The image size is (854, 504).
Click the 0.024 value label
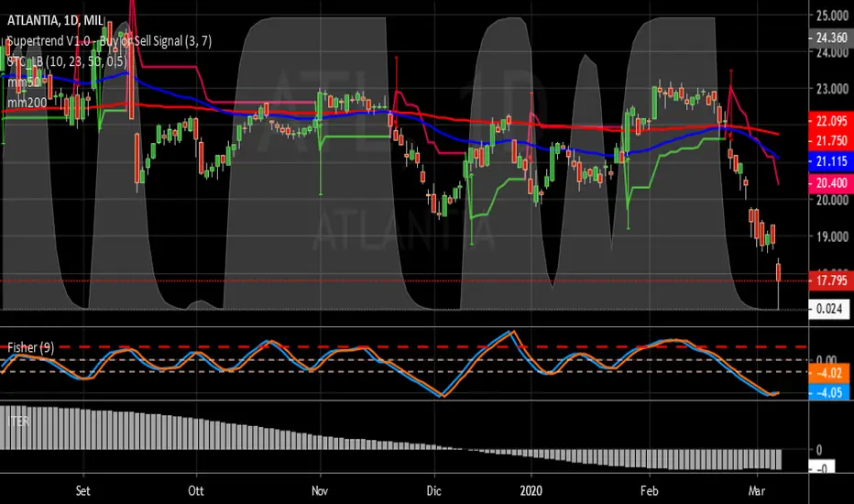pos(829,309)
